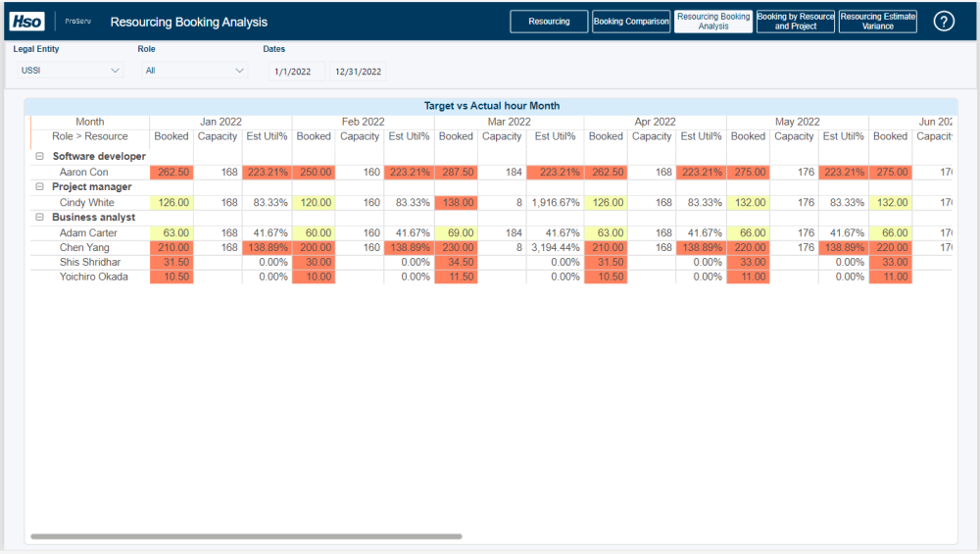
Task: Select Chen Yang resource row
Action: [x=84, y=248]
